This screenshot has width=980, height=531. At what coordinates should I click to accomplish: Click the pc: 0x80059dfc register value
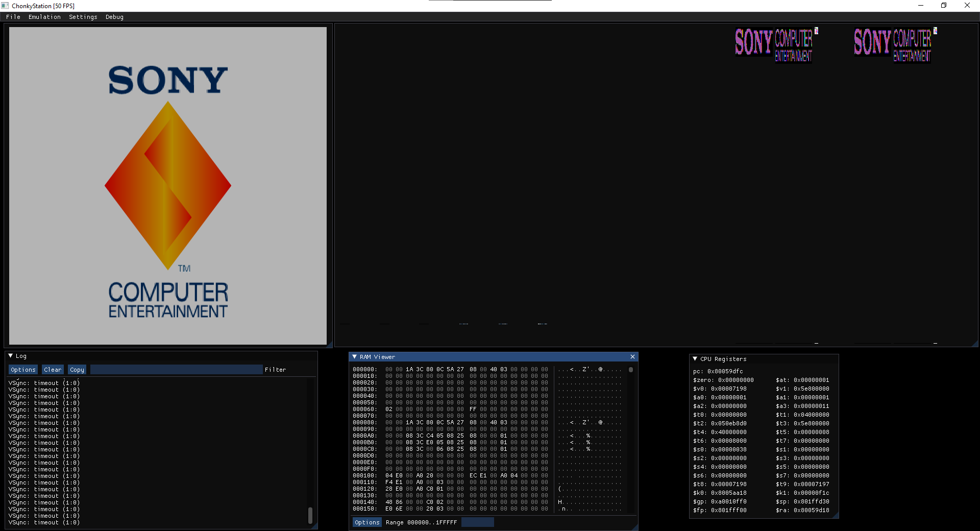(718, 371)
